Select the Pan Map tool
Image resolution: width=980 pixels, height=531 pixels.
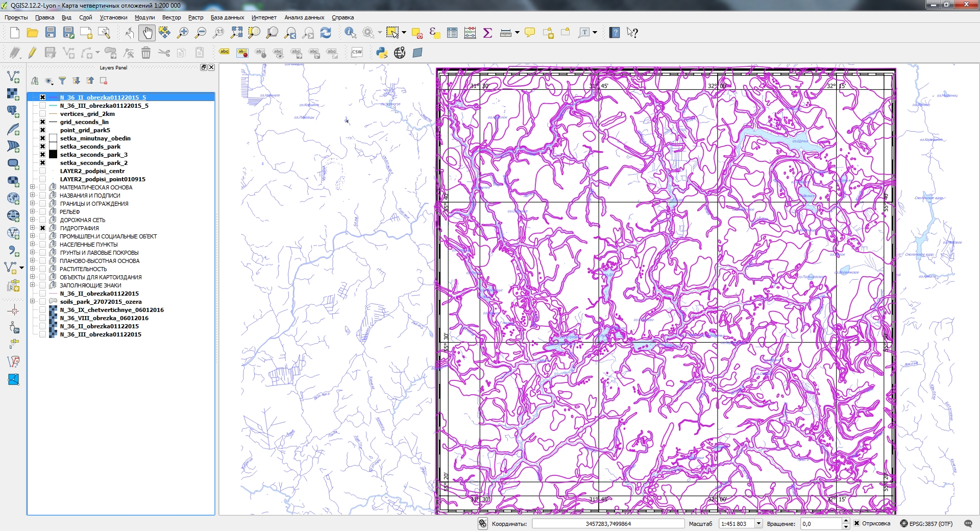[x=147, y=32]
